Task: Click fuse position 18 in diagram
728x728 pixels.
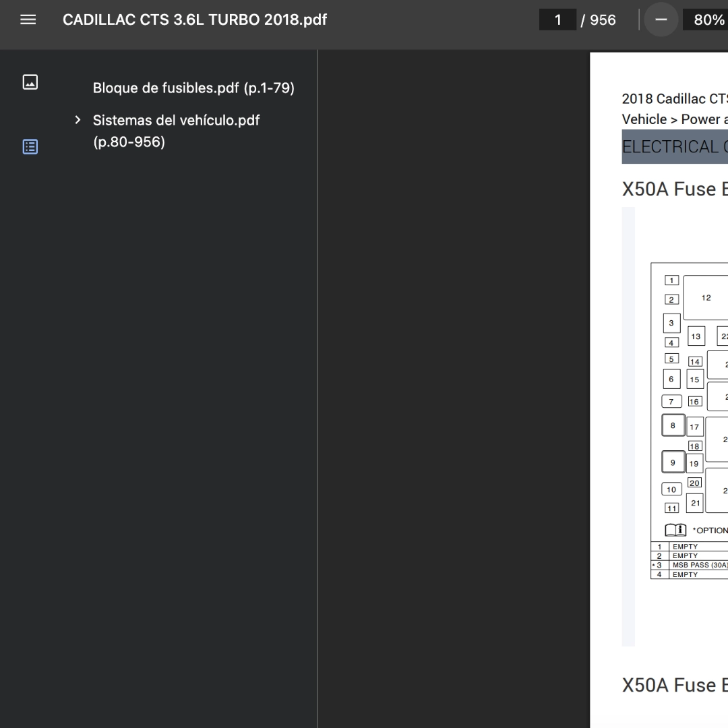Action: coord(694,446)
